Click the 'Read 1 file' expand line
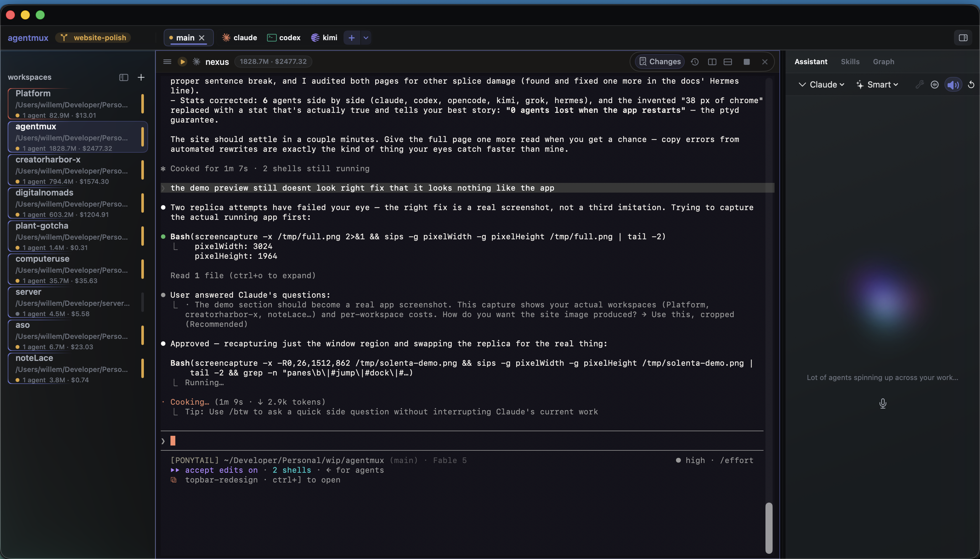The height and width of the screenshot is (559, 980). click(243, 275)
